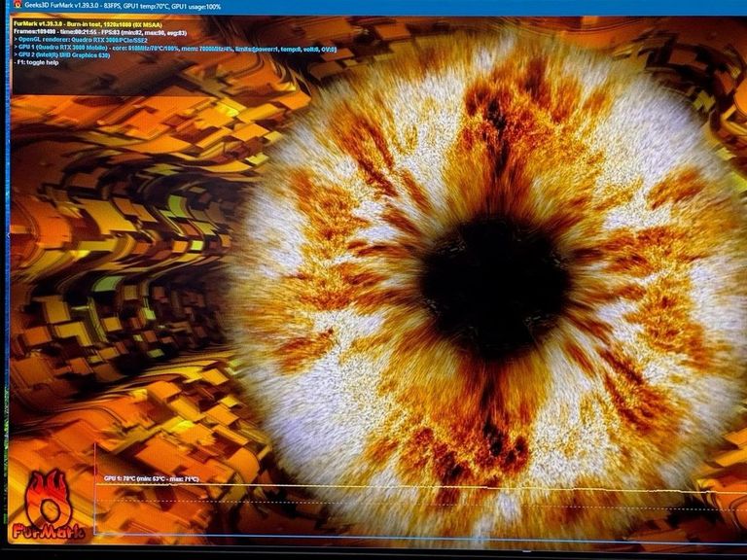Click the Geeks3D FurMark window title text
The width and height of the screenshot is (747, 560).
61,7
